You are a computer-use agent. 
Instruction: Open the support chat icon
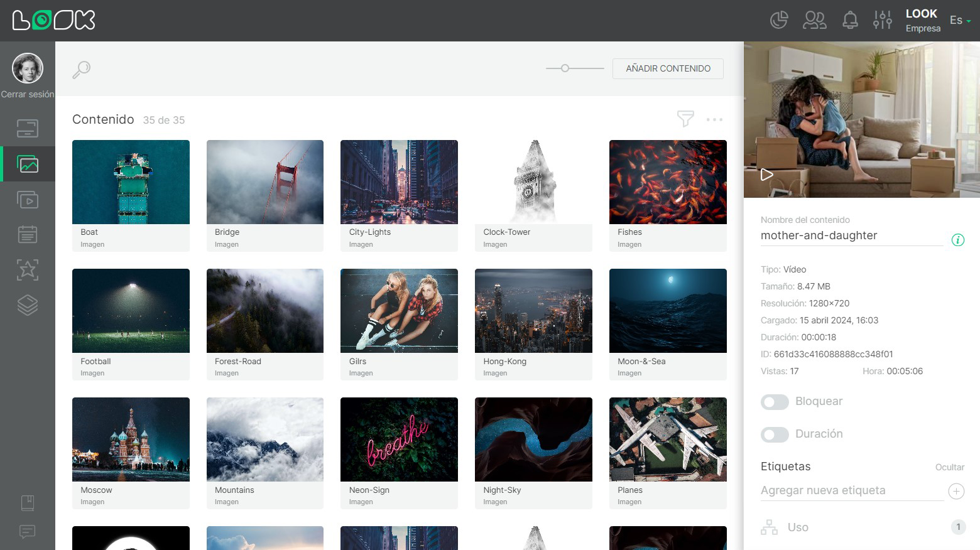click(x=28, y=532)
